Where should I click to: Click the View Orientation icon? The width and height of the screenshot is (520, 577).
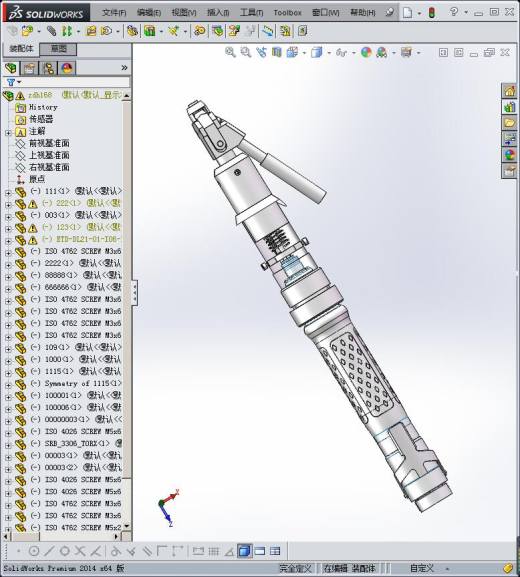click(x=292, y=52)
